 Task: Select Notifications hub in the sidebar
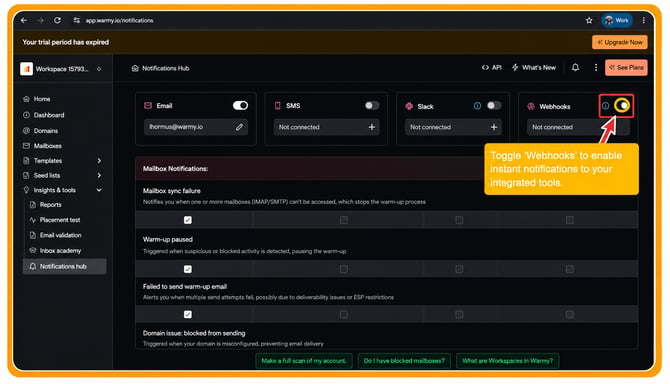(x=64, y=266)
